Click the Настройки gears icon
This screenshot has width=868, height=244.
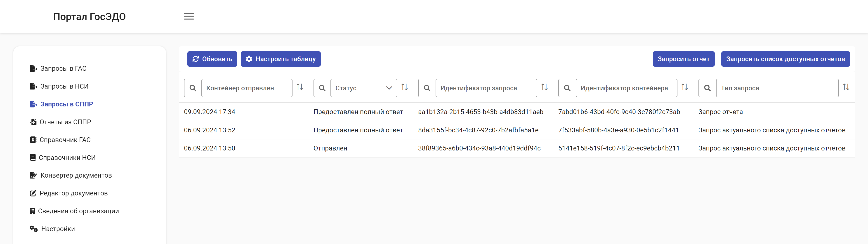[34, 229]
